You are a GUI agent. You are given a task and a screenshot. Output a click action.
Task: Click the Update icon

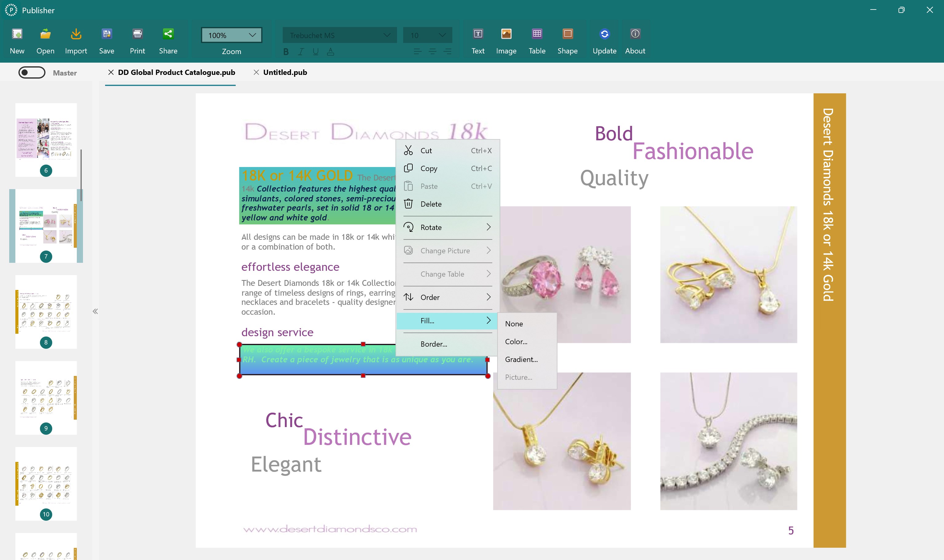pos(604,40)
